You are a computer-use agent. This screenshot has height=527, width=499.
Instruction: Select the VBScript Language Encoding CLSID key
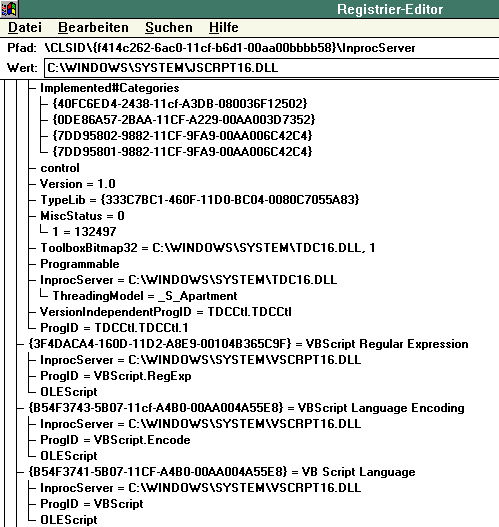tap(246, 408)
